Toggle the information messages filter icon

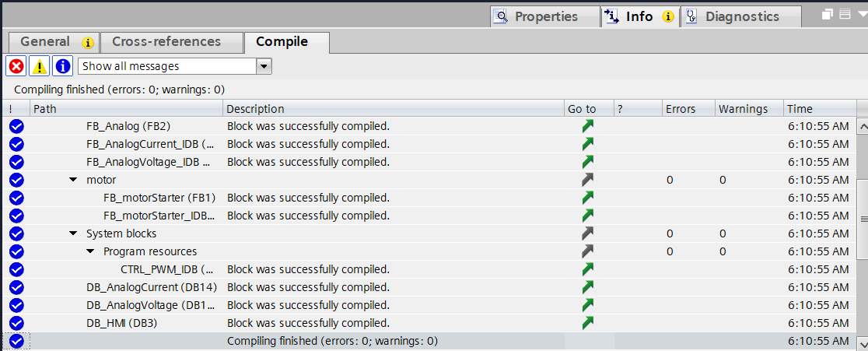pos(62,66)
